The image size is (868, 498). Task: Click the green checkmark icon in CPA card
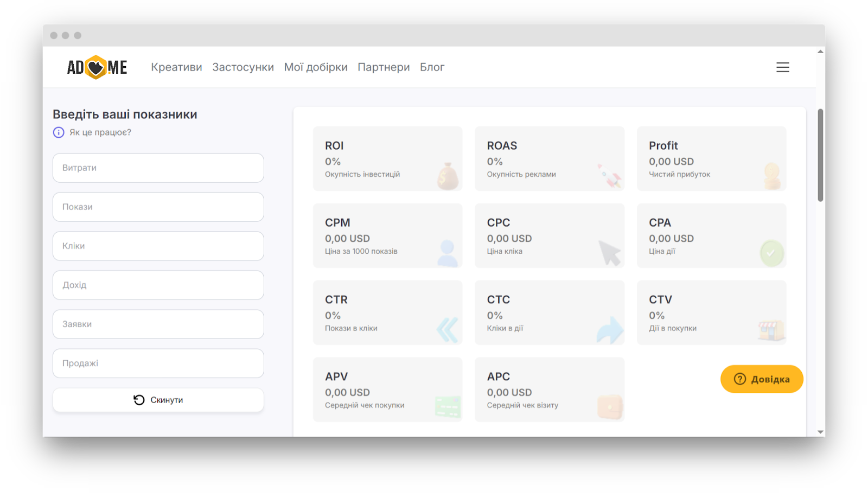point(771,253)
